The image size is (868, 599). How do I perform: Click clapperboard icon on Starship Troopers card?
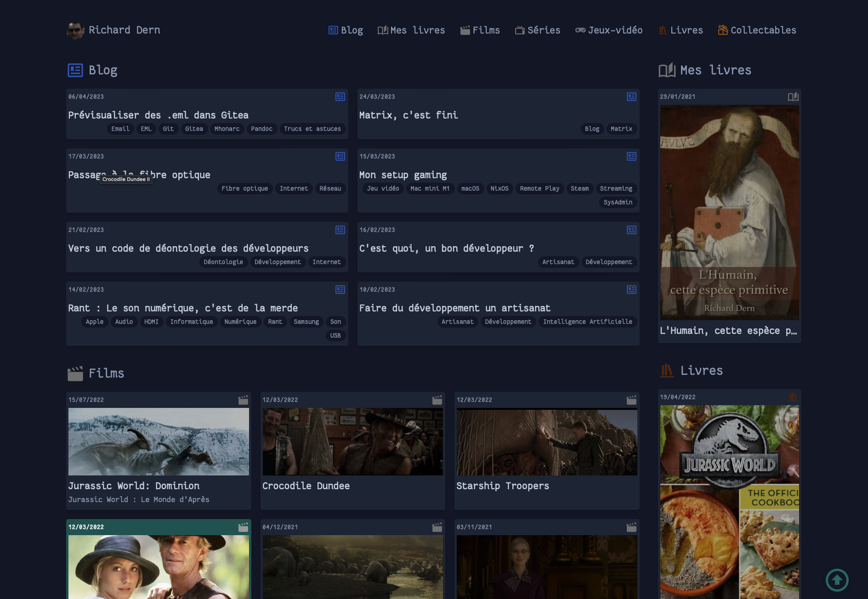(x=631, y=400)
